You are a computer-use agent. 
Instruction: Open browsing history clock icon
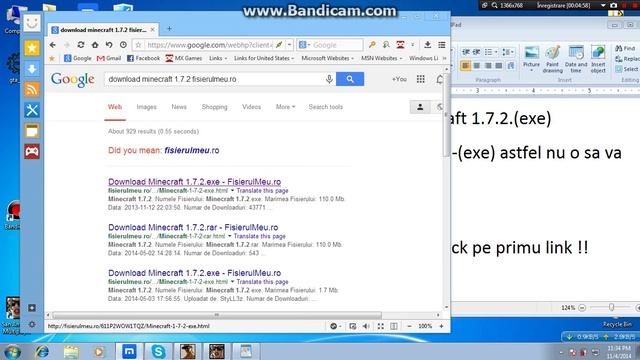point(123,45)
